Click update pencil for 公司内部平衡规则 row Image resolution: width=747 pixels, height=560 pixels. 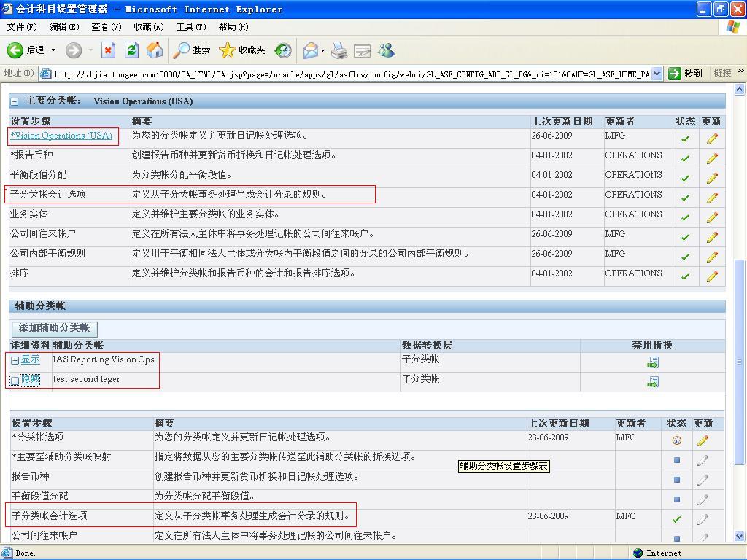coord(712,257)
